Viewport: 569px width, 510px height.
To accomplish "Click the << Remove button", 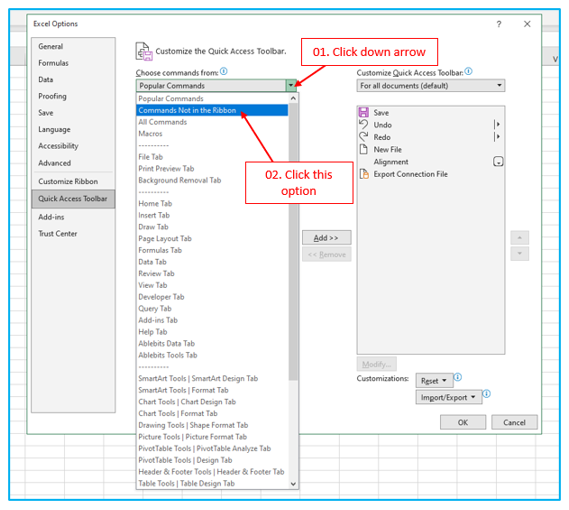I will tap(327, 254).
